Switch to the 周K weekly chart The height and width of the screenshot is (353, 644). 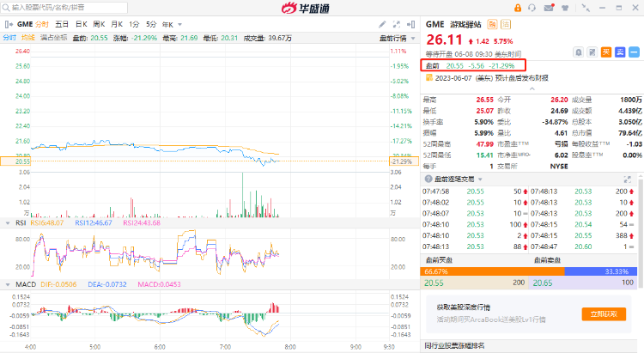tap(99, 24)
